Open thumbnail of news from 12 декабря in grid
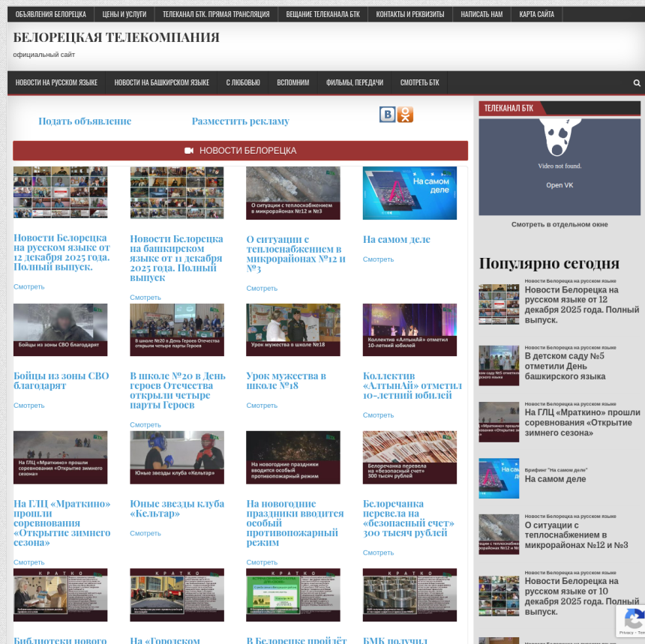Viewport: 645px width, 644px height. [61, 193]
